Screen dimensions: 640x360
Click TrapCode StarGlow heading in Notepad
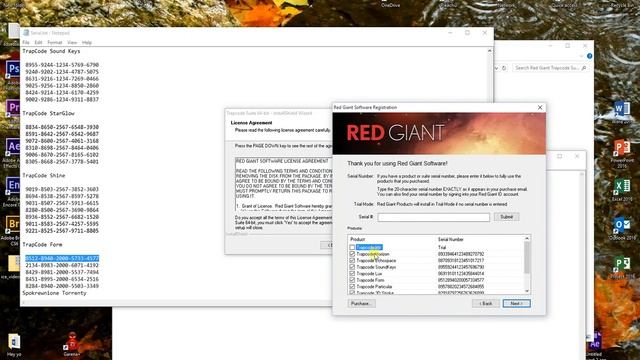[49, 113]
